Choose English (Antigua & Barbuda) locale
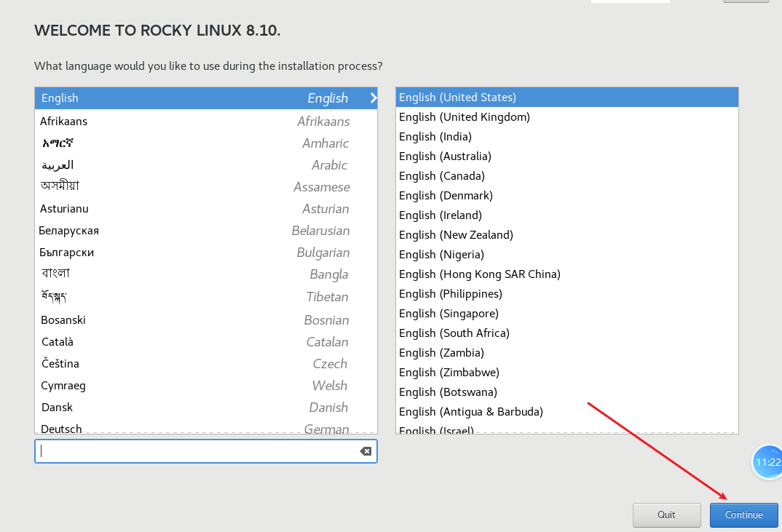 (567, 412)
